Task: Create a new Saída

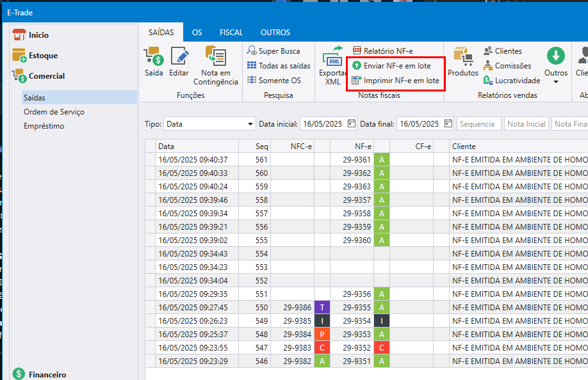Action: click(x=154, y=62)
